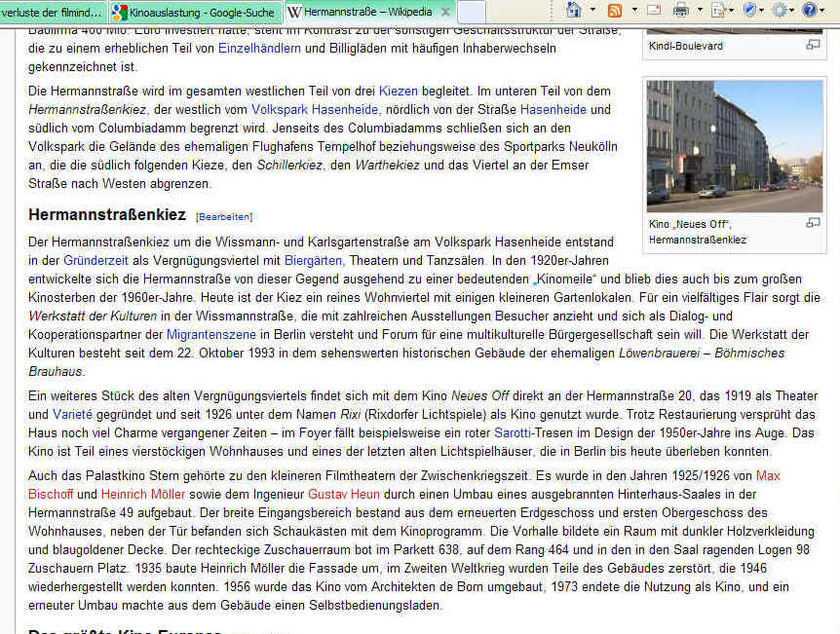Click Bearbeiten next to Hermannstraßenkiez heading

click(224, 217)
